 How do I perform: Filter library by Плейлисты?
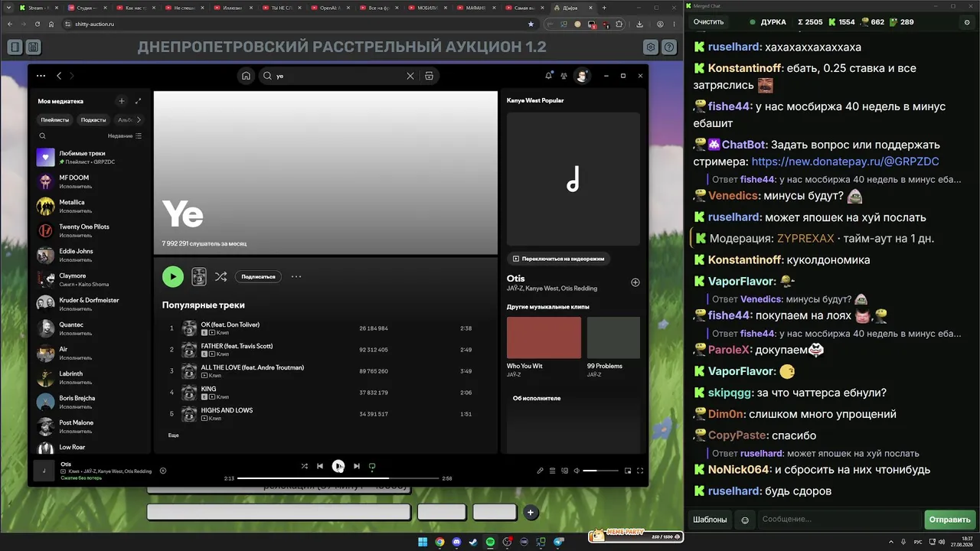click(x=55, y=119)
